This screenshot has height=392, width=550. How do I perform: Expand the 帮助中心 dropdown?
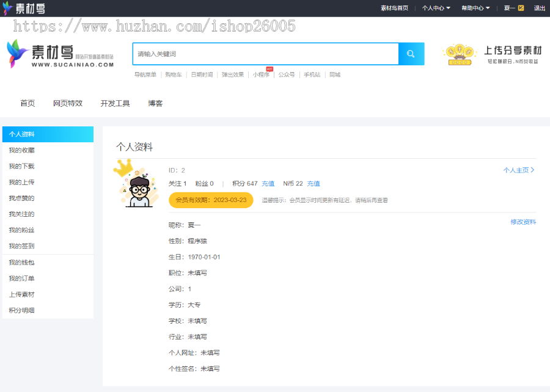click(475, 8)
